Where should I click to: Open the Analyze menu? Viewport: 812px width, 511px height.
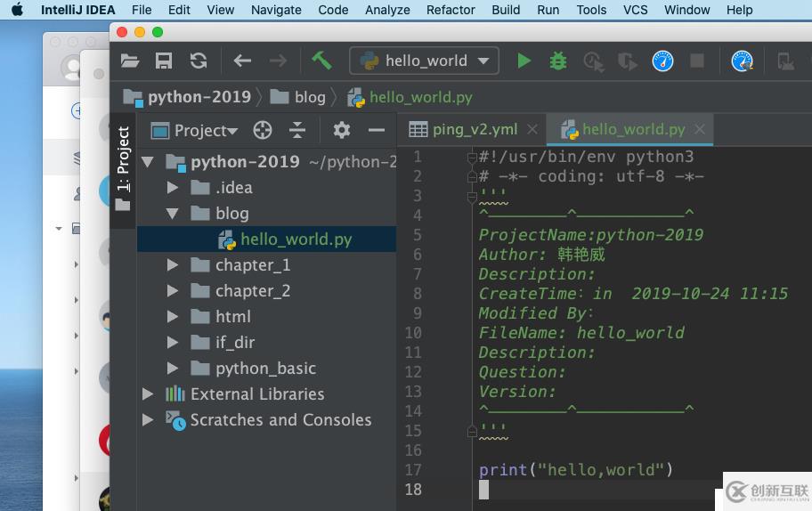click(x=387, y=9)
